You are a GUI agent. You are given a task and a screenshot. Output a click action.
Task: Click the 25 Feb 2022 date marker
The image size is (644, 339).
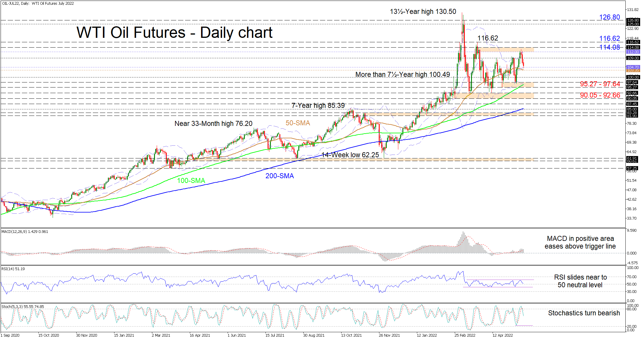pyautogui.click(x=465, y=335)
